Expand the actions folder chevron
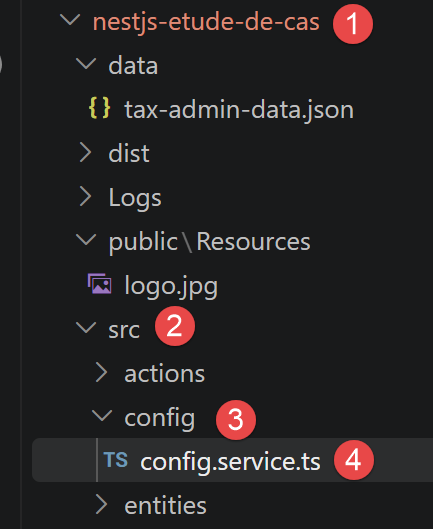Screen dimensions: 433x529 pos(102,372)
